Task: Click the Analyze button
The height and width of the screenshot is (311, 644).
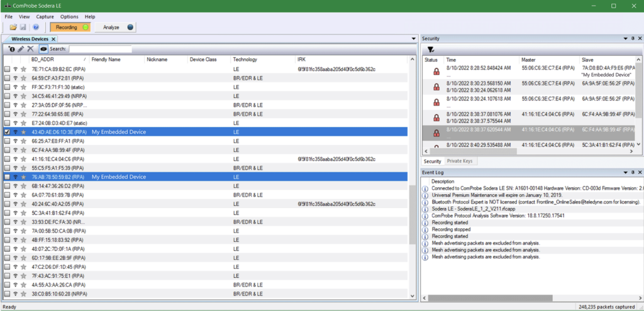Action: [115, 28]
